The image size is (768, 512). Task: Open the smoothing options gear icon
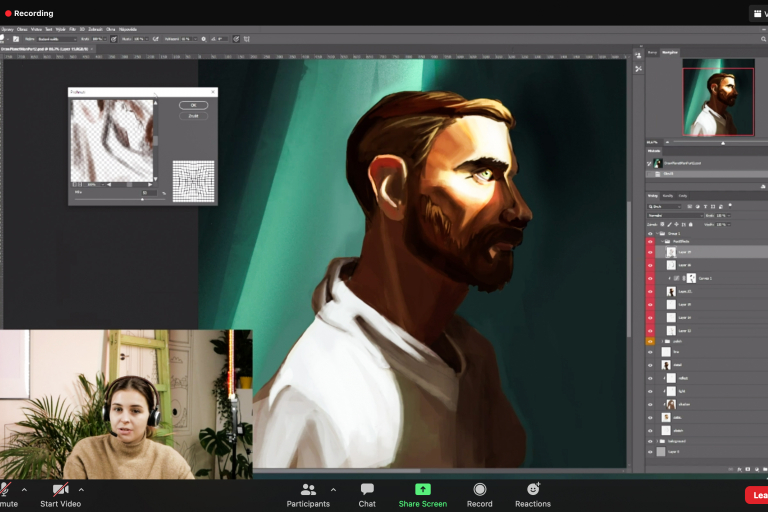203,39
